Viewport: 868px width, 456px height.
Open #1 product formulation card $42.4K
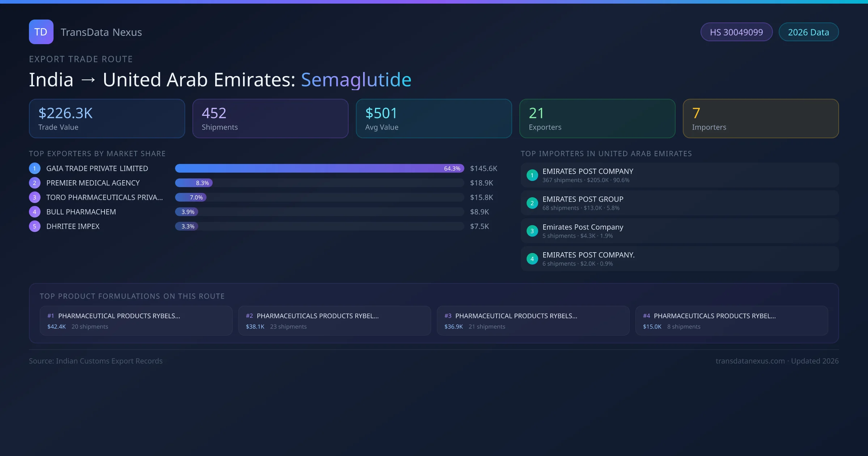tap(136, 321)
